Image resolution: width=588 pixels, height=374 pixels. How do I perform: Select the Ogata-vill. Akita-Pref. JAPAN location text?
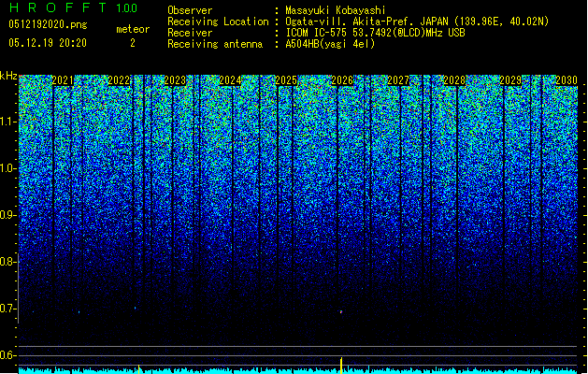(417, 22)
